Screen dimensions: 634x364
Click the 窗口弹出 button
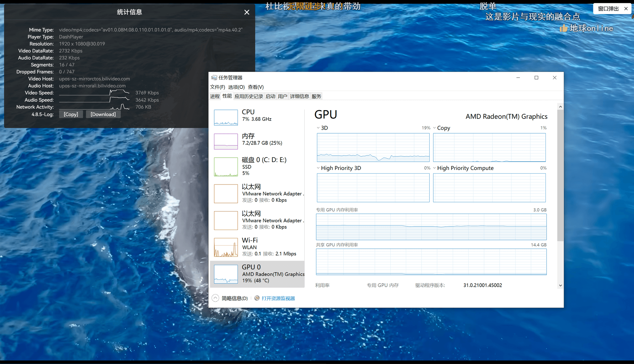[608, 9]
